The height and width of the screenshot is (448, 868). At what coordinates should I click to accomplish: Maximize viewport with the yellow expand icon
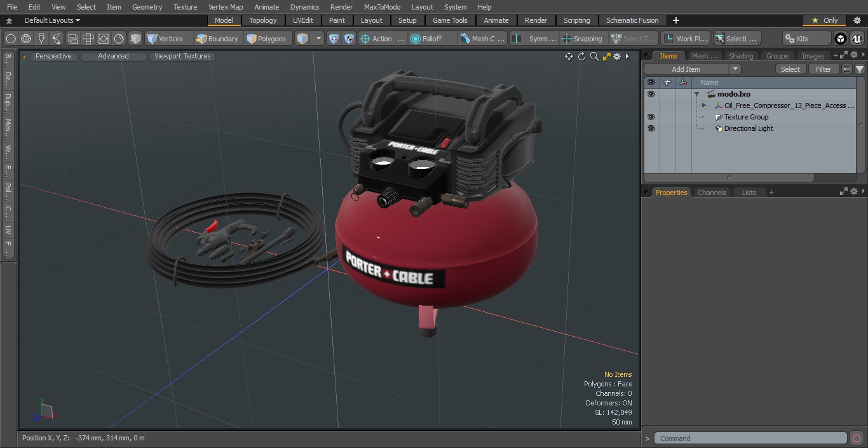[x=606, y=57]
